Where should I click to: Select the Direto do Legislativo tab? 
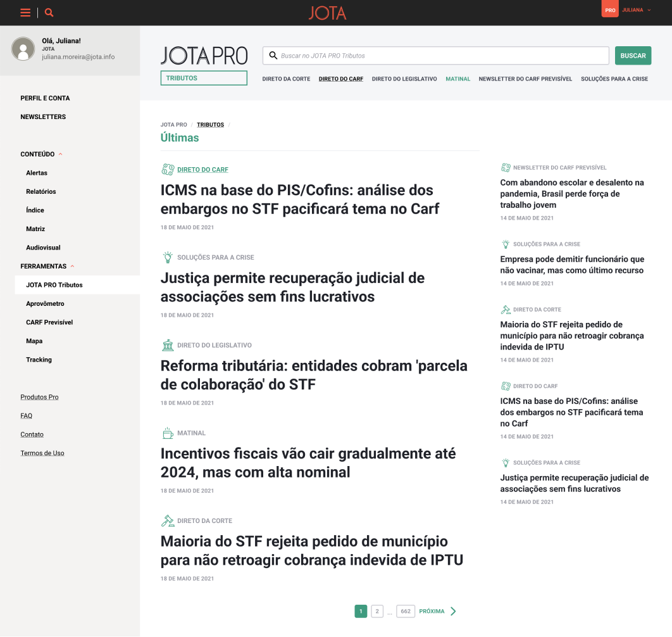tap(404, 79)
